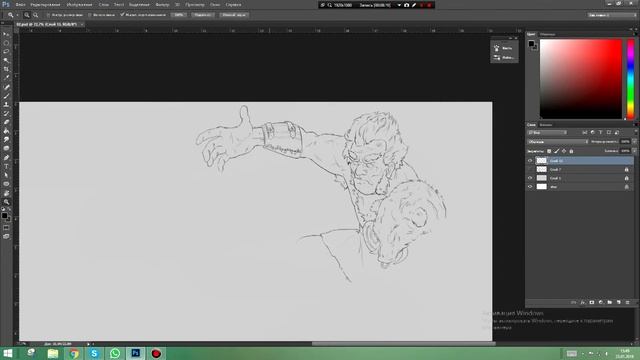Pick a red tone in color field
Screen dimensions: 640x360
pyautogui.click(x=581, y=79)
